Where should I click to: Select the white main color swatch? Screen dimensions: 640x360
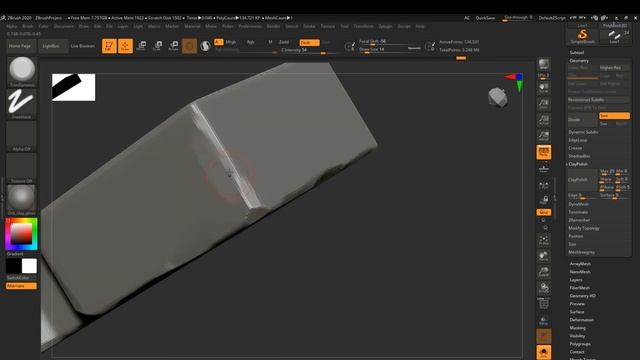pyautogui.click(x=29, y=266)
